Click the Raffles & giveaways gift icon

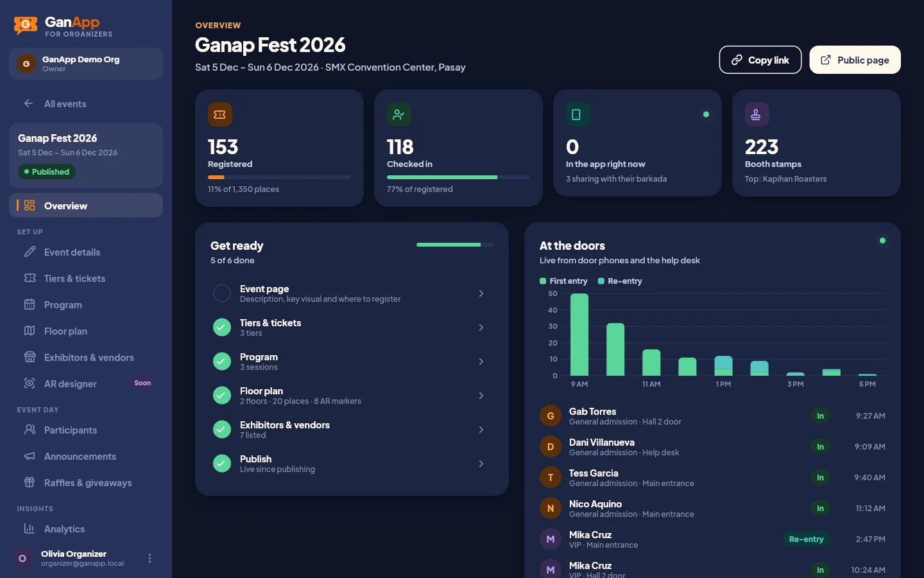[x=30, y=482]
